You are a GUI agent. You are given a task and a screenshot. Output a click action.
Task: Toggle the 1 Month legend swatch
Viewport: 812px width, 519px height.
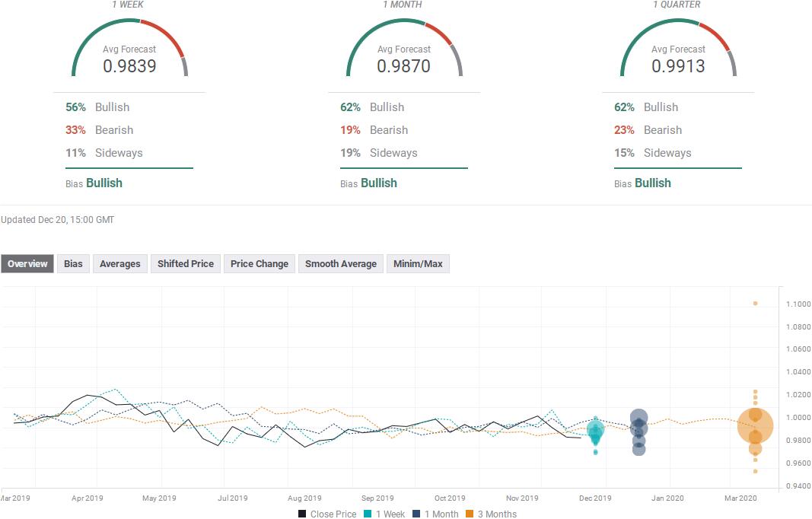pos(416,514)
